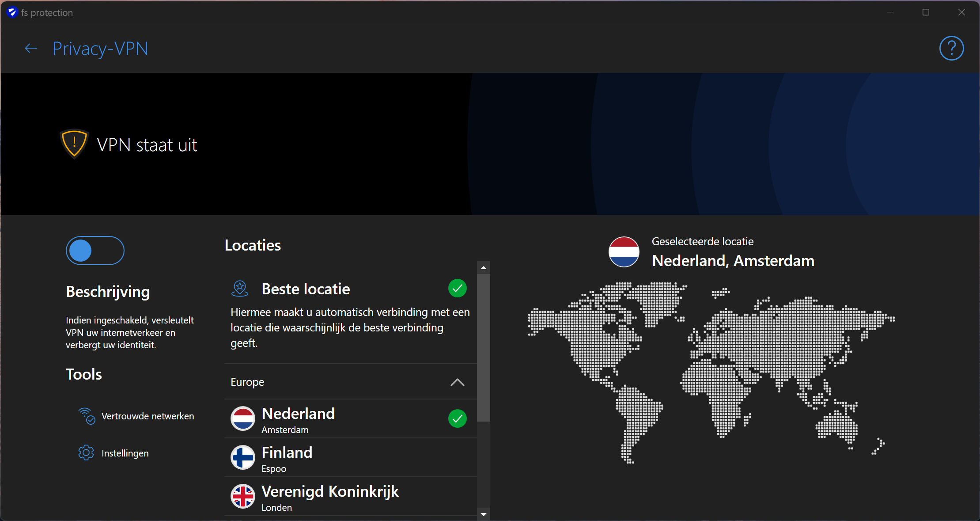Viewport: 980px width, 521px height.
Task: Click the green checkmark beside Beste locatie
Action: (x=458, y=289)
